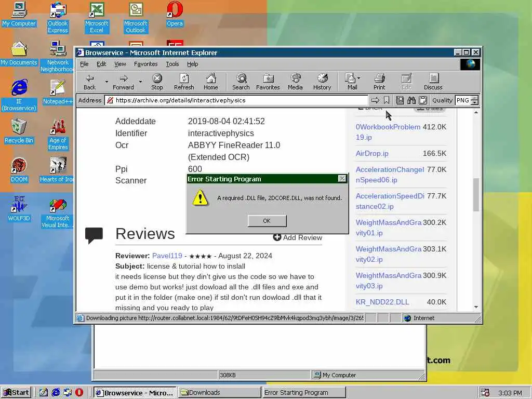Open the WeightMassAndGravity02.ip link

(389, 254)
